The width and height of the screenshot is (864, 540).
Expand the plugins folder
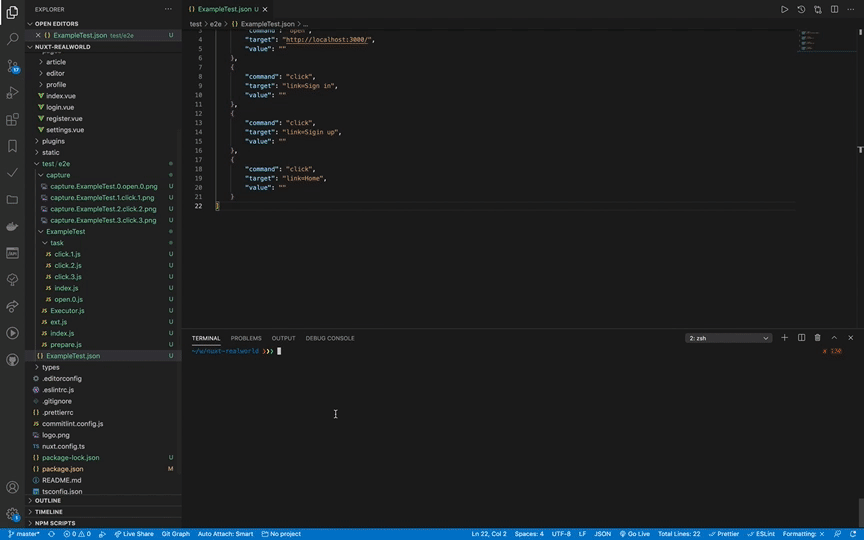point(53,141)
